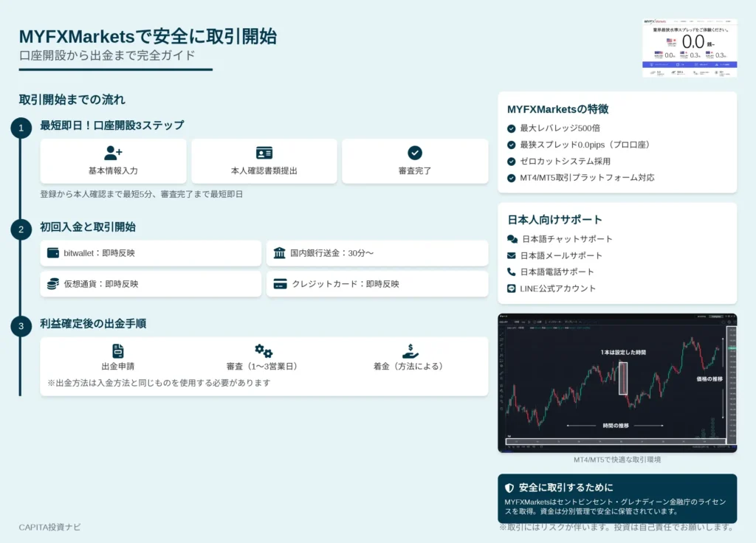The image size is (756, 543).
Task: Select the bank building icon beside 国内銀行送金
Action: (x=280, y=253)
